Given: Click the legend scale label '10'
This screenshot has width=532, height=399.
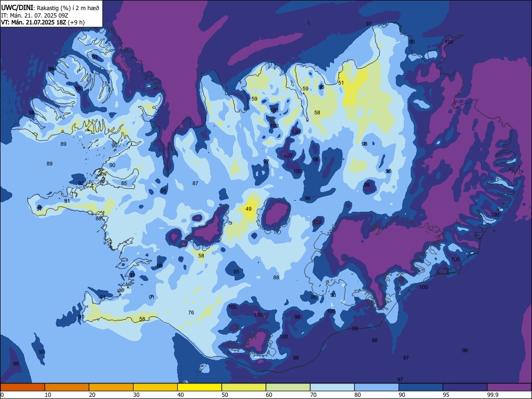Looking at the screenshot, I should pos(48,395).
